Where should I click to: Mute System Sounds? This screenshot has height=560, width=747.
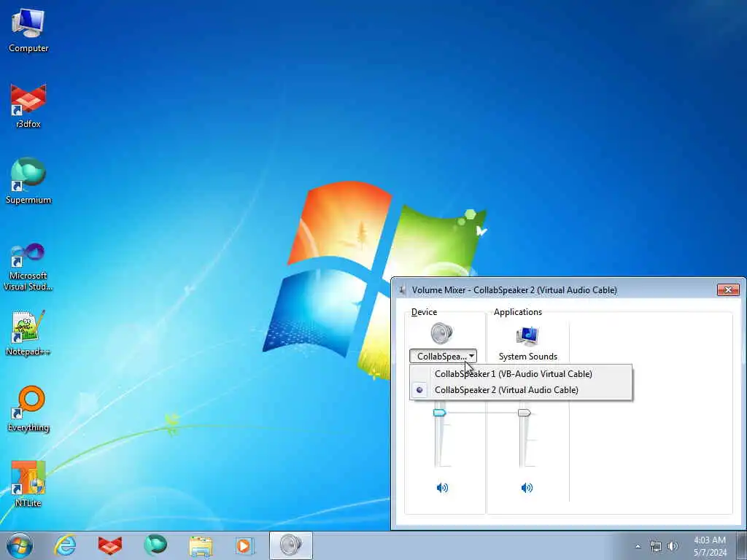coord(527,488)
